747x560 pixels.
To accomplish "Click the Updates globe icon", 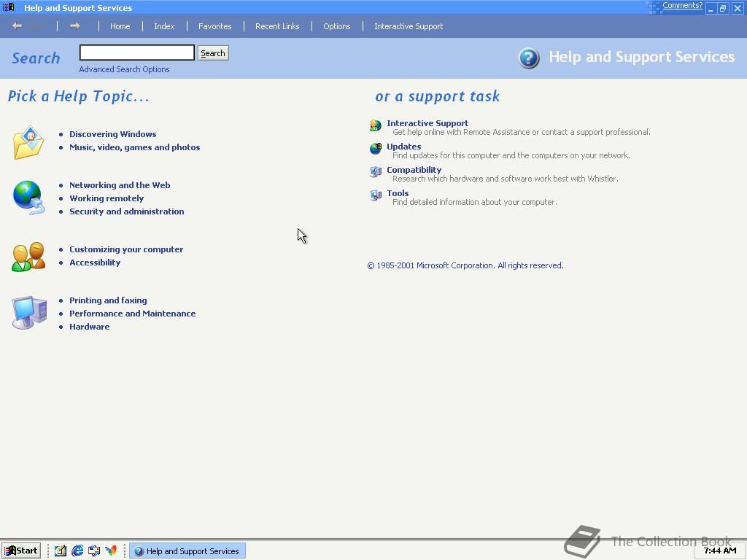I will pos(376,149).
